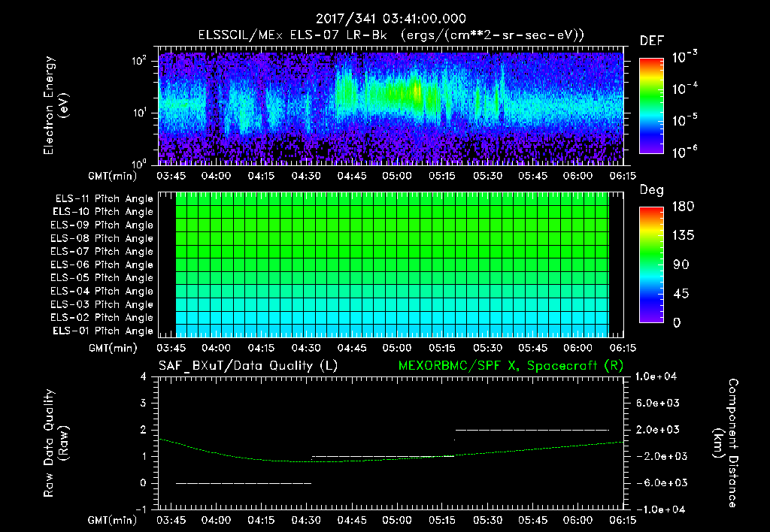This screenshot has height=532, width=770.
Task: Click the 1.0e+04 right-axis tick label
Action: [x=658, y=376]
